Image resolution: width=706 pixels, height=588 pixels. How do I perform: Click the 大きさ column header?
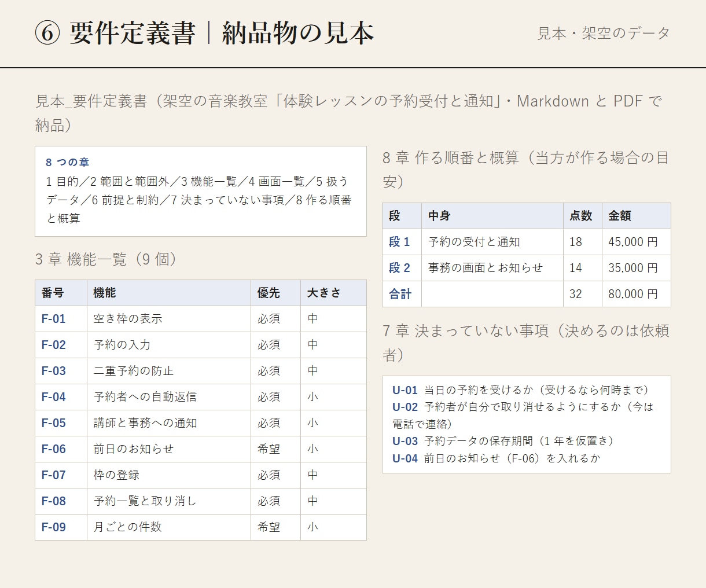click(333, 293)
